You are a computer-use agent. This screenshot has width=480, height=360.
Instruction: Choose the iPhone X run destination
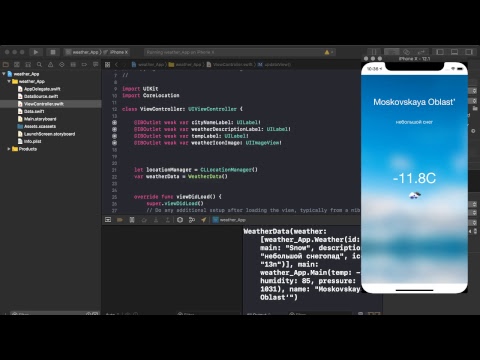click(x=116, y=52)
